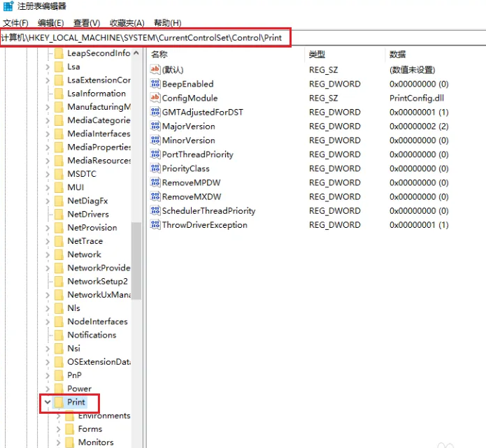
Task: Expand the Forms subkey node
Action: (58, 429)
